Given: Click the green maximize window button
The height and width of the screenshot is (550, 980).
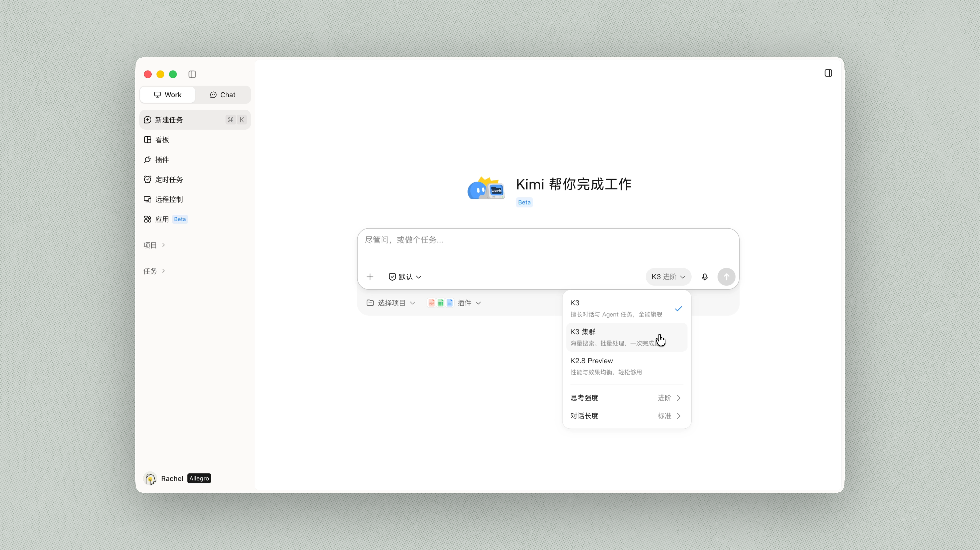Looking at the screenshot, I should pos(173,74).
